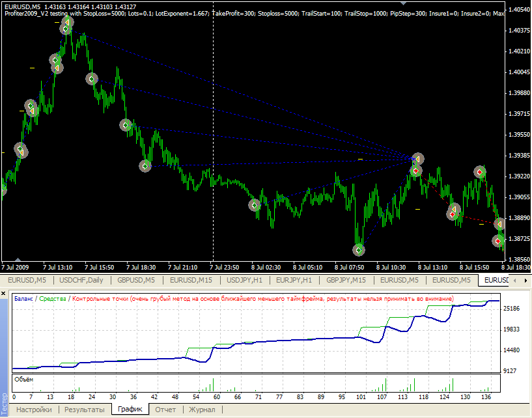Open the USDCHF,Daily chart tab
The width and height of the screenshot is (532, 418).
click(81, 280)
